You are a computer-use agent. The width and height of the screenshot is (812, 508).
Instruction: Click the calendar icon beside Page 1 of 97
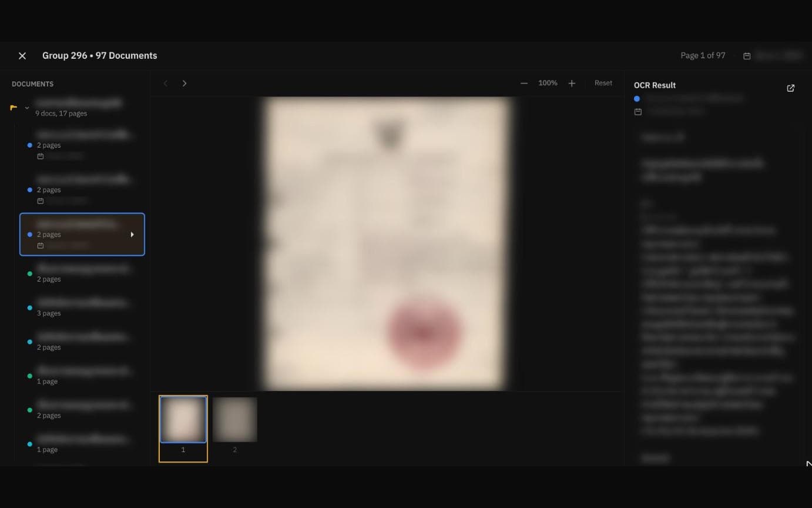747,56
